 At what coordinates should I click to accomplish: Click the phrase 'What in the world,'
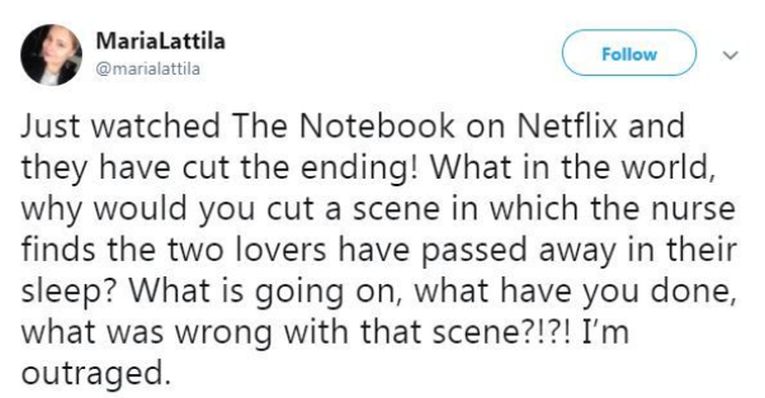[x=572, y=167]
